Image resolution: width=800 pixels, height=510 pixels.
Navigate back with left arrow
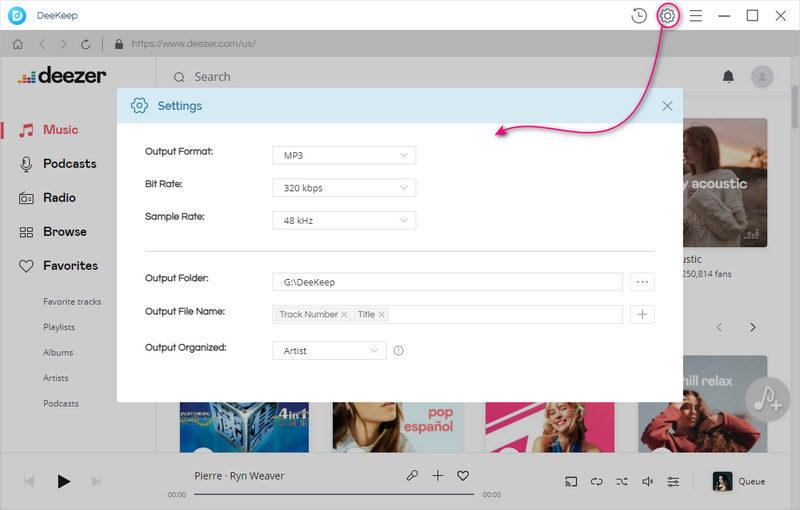click(x=42, y=44)
